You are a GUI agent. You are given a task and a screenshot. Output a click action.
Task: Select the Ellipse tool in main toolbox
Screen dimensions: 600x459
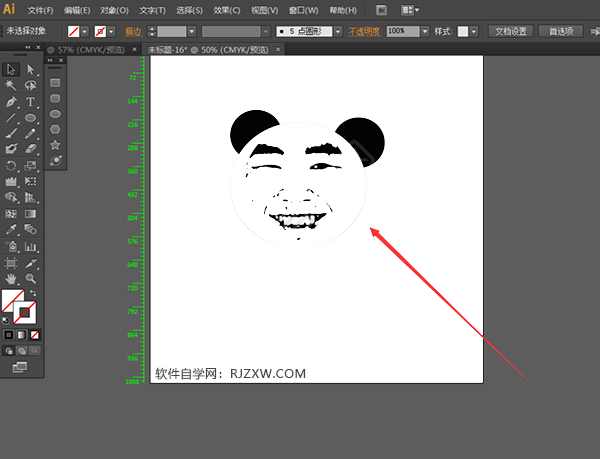[x=30, y=117]
